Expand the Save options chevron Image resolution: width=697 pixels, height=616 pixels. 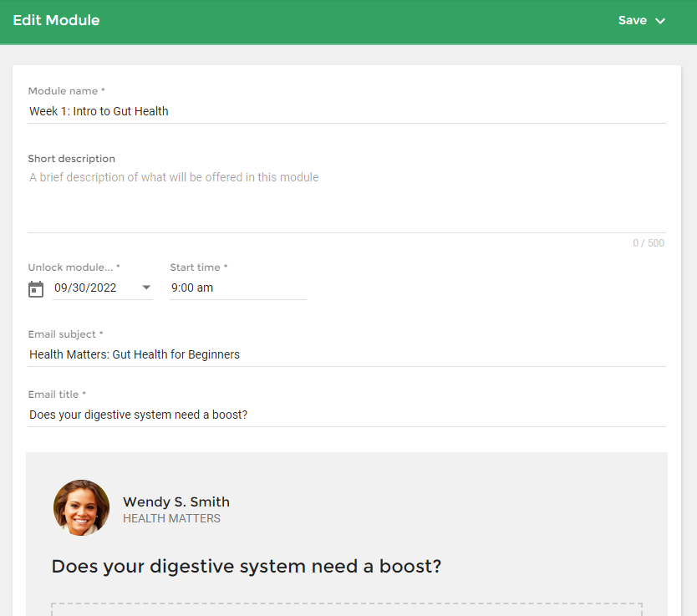[x=660, y=21]
